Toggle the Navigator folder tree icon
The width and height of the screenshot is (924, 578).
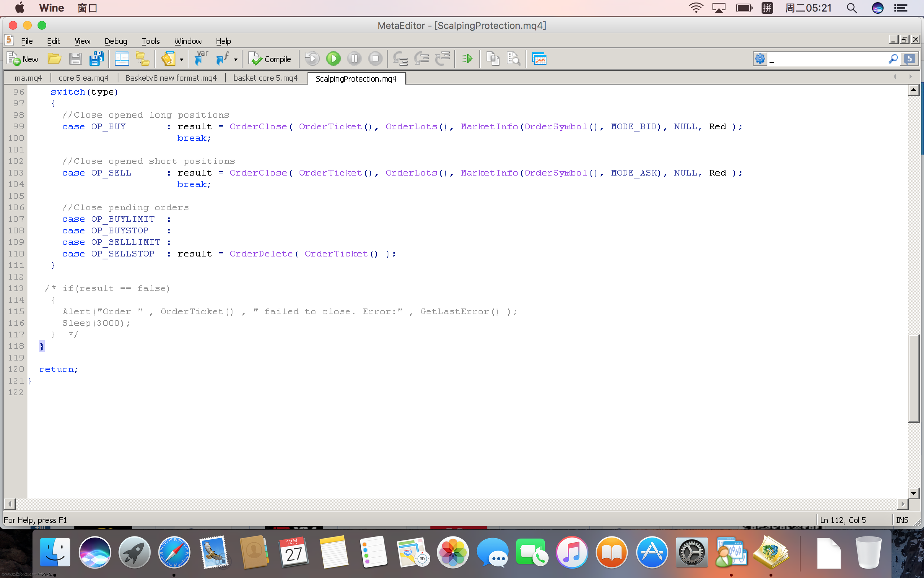coord(143,59)
